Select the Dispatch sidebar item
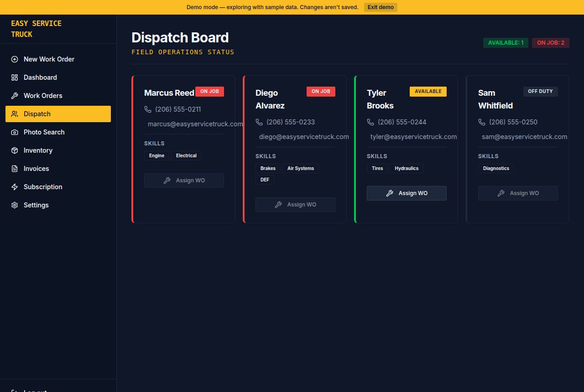The height and width of the screenshot is (392, 584). click(58, 114)
